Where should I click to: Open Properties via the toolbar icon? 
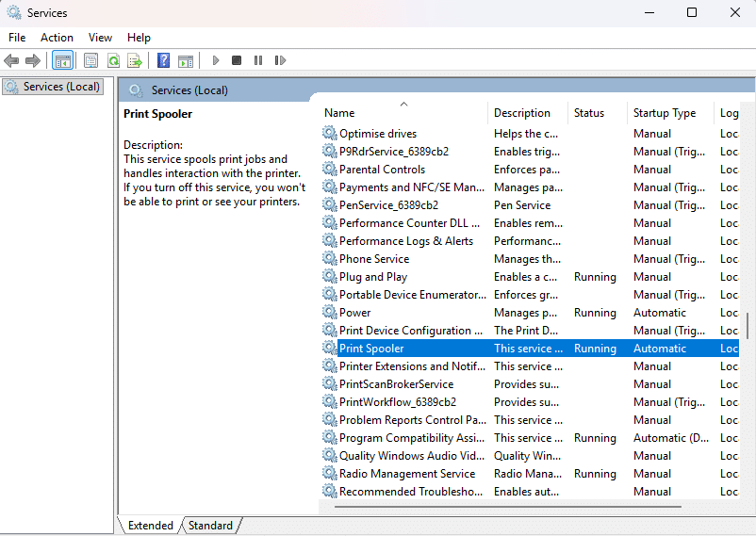click(x=90, y=60)
